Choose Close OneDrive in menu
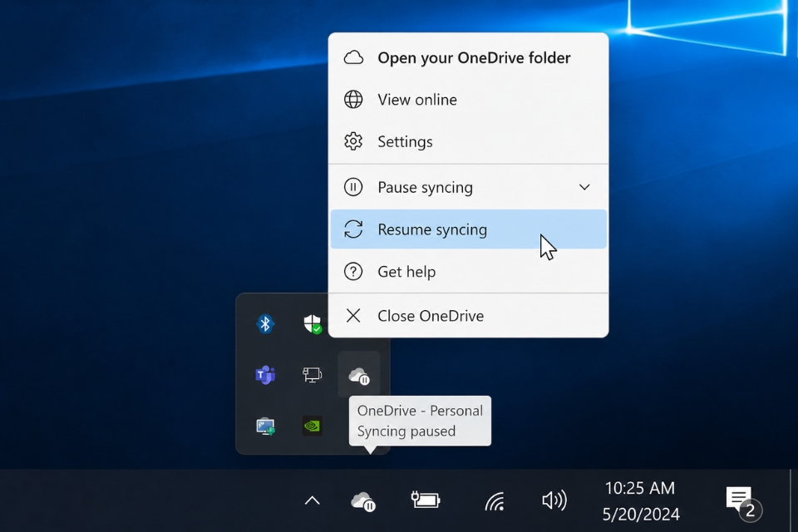798x532 pixels. coord(468,316)
